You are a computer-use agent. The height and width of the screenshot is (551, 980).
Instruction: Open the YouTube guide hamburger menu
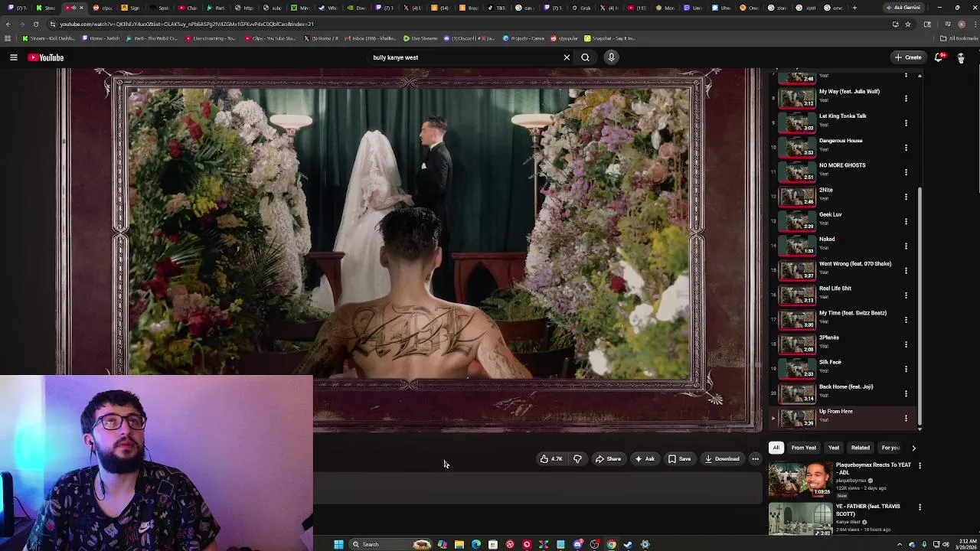point(13,57)
